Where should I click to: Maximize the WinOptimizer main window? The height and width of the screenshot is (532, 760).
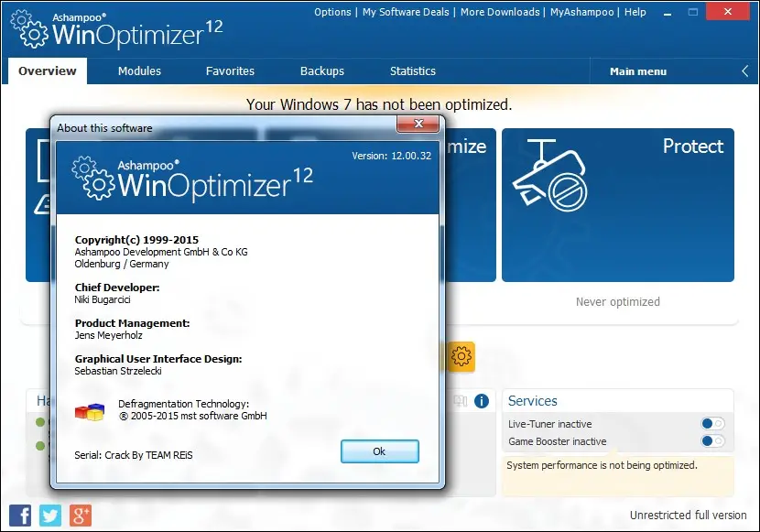click(x=693, y=12)
